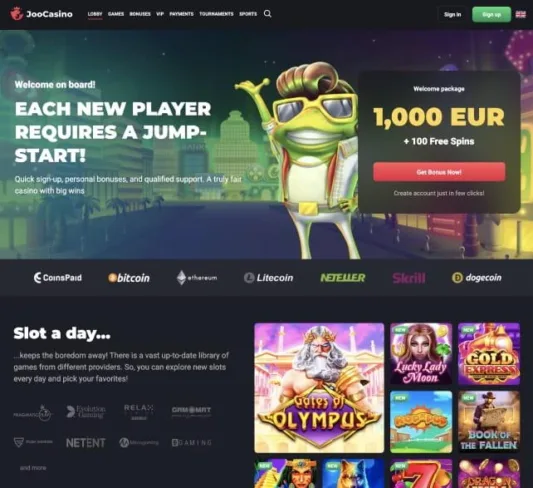Open the Gates of Olympus game thumbnail
Image resolution: width=533 pixels, height=488 pixels.
(x=319, y=388)
